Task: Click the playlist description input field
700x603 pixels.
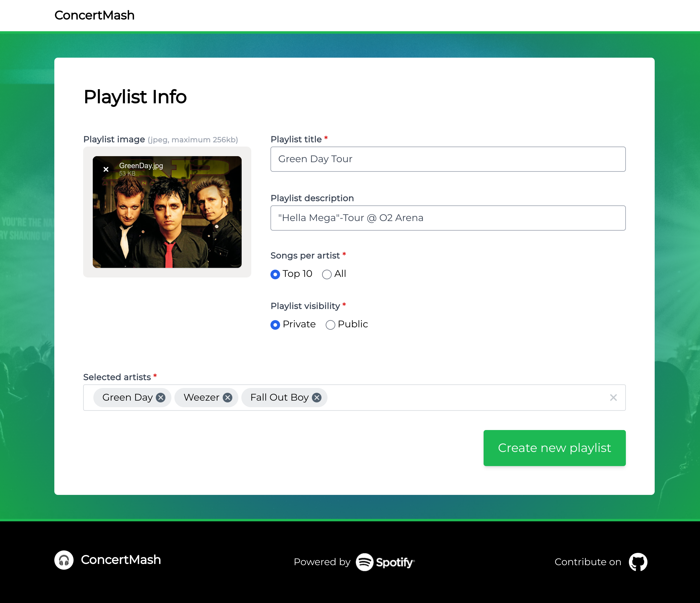Action: [x=448, y=217]
